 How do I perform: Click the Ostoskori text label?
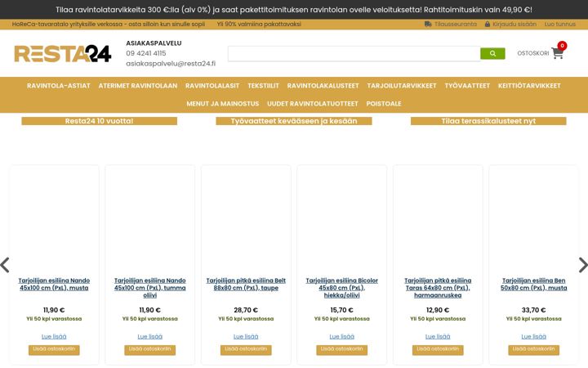pyautogui.click(x=532, y=53)
